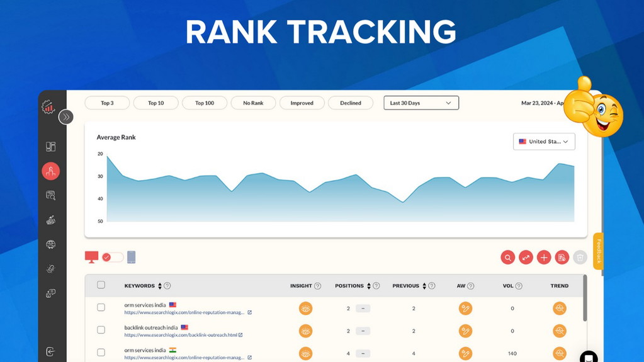
Task: Toggle the desktop/mobile device switch
Action: click(x=112, y=257)
